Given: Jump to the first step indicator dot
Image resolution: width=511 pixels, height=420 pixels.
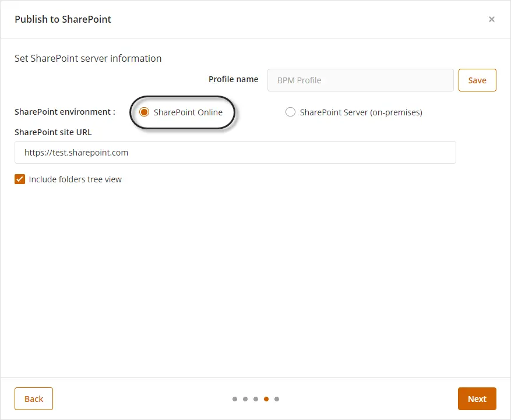Looking at the screenshot, I should coord(235,399).
